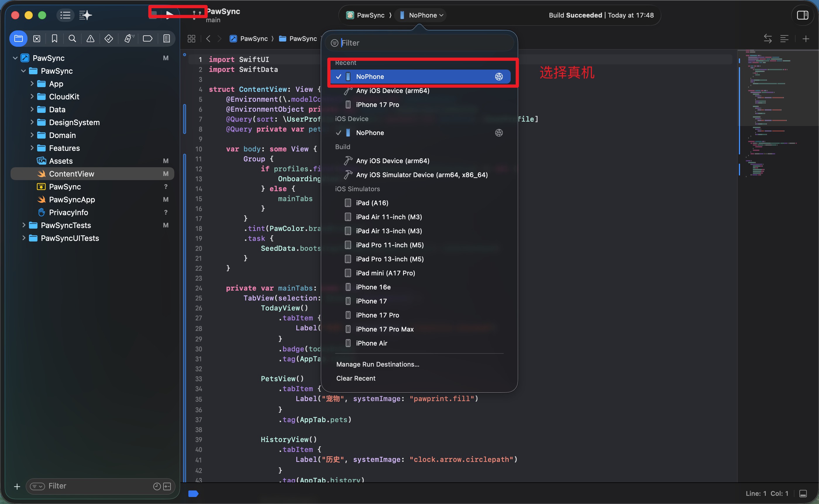Select the iPhone Air simulator
The width and height of the screenshot is (819, 504).
click(x=421, y=343)
